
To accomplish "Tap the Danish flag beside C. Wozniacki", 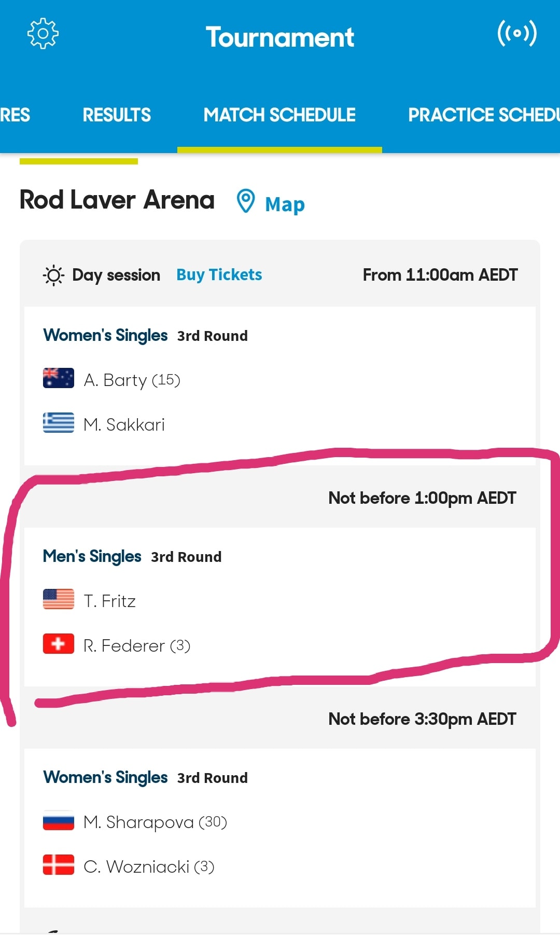I will point(59,865).
